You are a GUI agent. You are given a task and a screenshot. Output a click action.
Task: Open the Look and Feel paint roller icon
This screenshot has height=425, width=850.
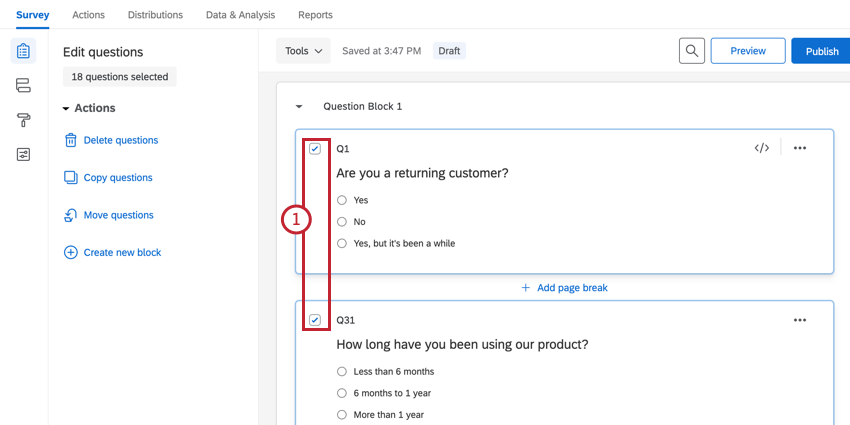[23, 120]
